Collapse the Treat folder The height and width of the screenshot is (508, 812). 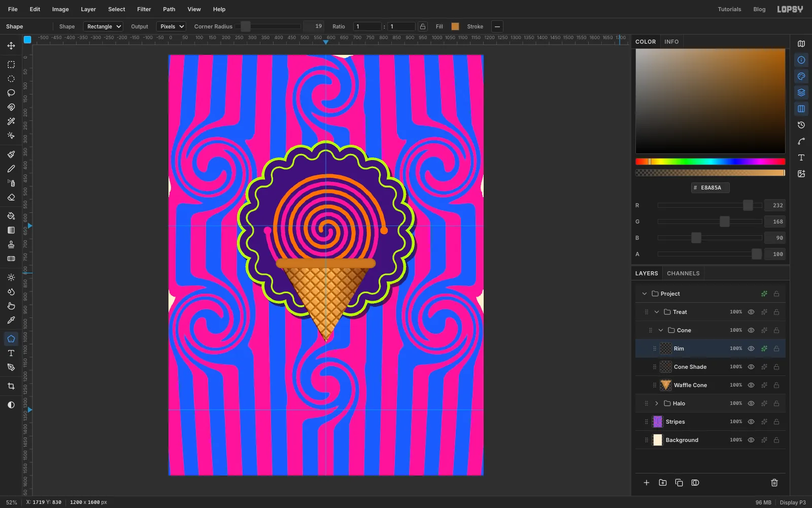coord(657,312)
